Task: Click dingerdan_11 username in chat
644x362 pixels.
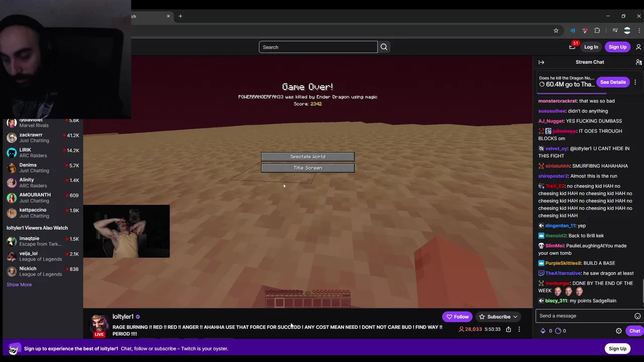Action: click(560, 226)
